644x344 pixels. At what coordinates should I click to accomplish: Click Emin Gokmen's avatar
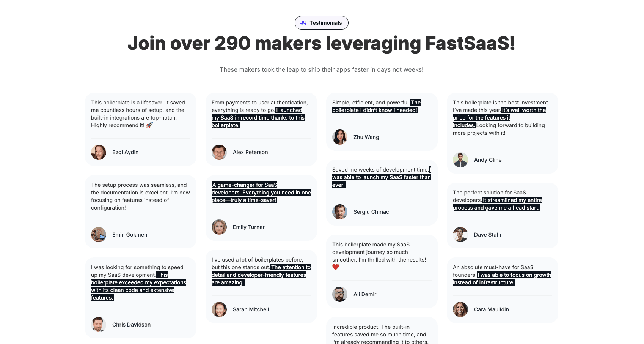99,235
